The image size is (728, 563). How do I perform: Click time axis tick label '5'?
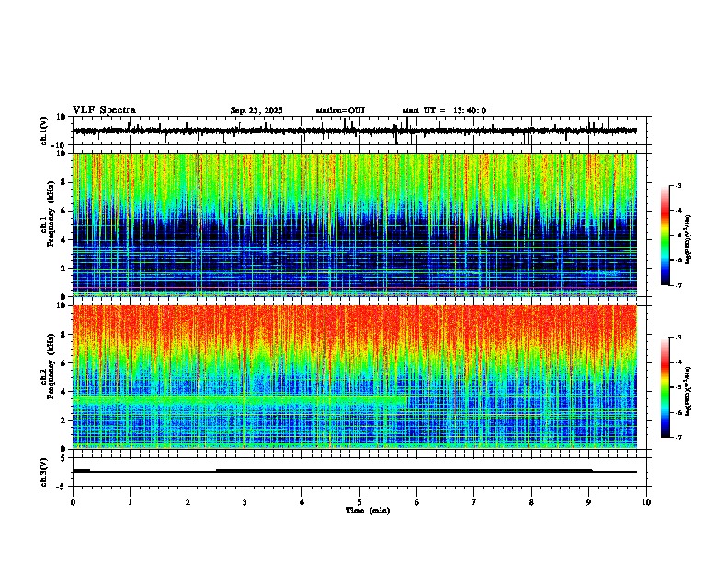[x=359, y=502]
